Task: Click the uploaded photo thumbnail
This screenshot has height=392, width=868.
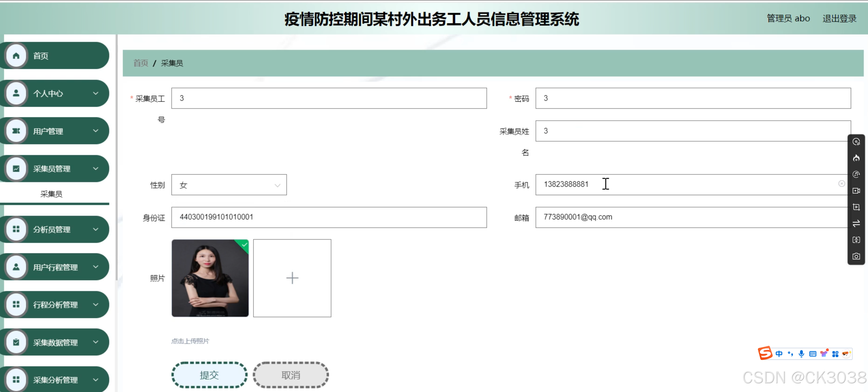Action: pos(210,278)
